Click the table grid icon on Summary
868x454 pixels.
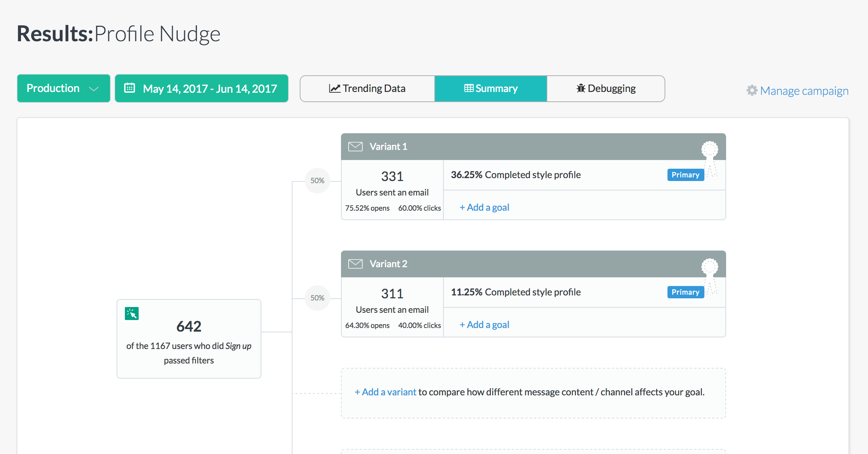pos(469,88)
